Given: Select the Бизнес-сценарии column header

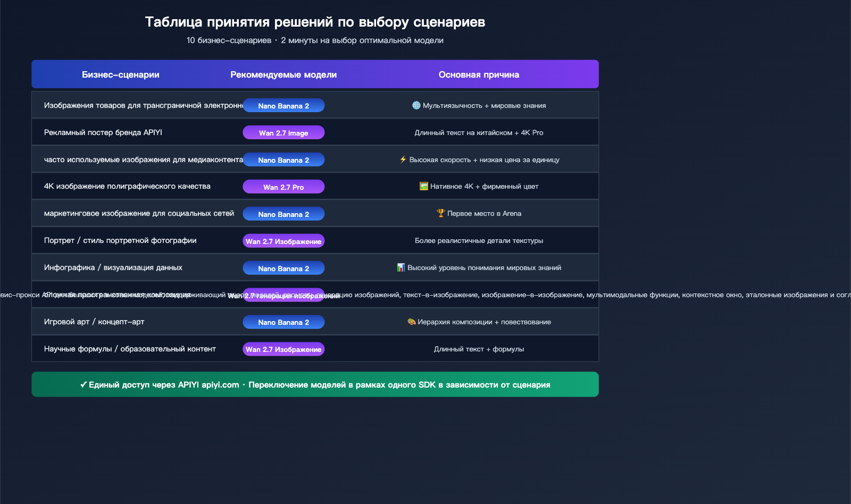Looking at the screenshot, I should [x=120, y=74].
